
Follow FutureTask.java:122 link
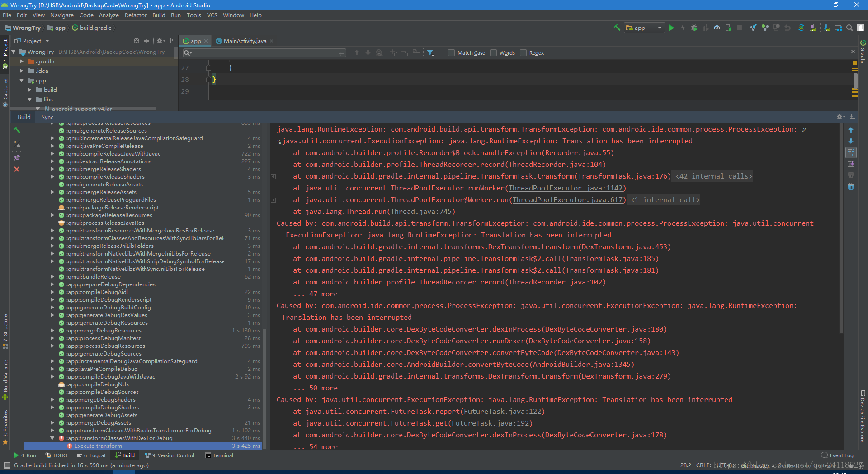[x=502, y=412]
